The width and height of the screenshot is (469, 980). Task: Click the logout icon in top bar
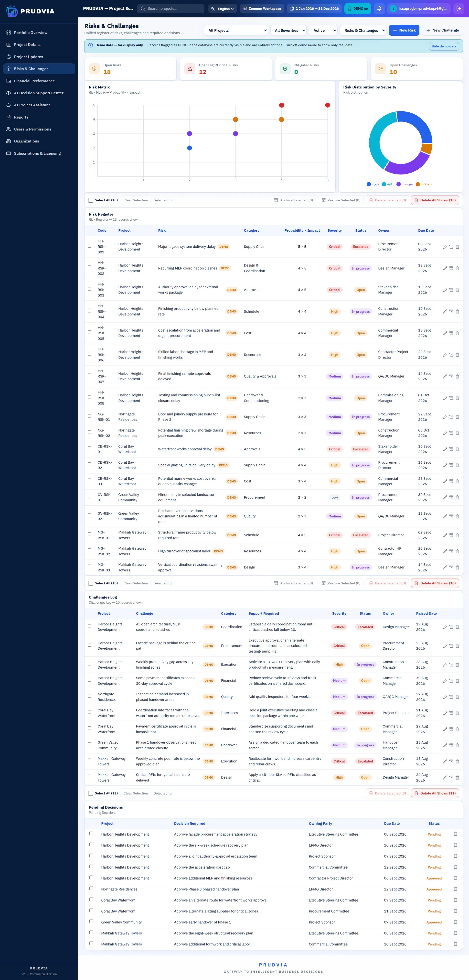[459, 8]
